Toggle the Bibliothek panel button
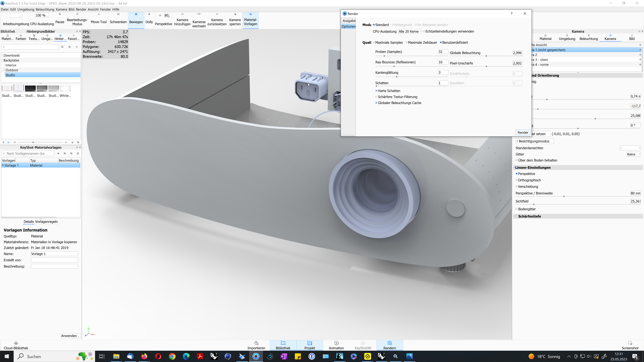The image size is (644, 362). pyautogui.click(x=283, y=345)
